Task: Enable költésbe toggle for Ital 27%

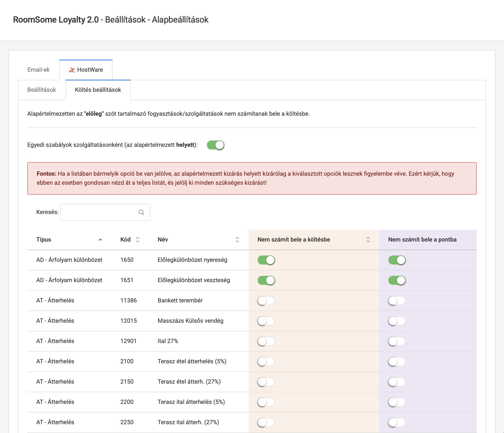Action: tap(266, 341)
